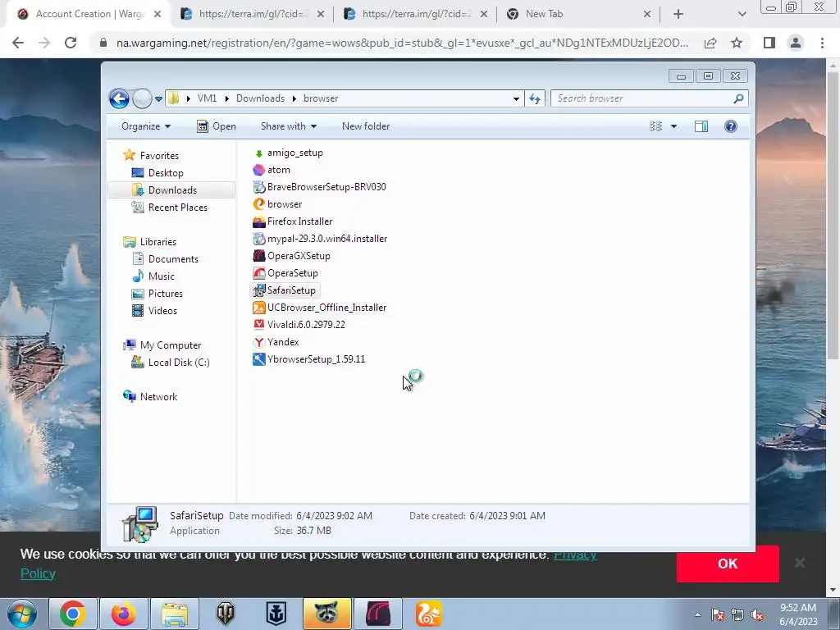Viewport: 840px width, 630px height.
Task: Open World of Warships anchor taskbar icon
Action: click(x=276, y=614)
